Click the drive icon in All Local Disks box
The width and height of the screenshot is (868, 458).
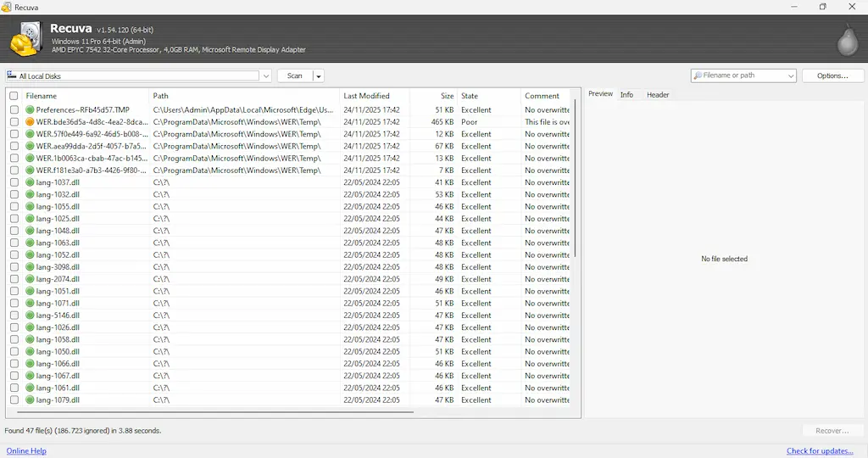[x=12, y=75]
